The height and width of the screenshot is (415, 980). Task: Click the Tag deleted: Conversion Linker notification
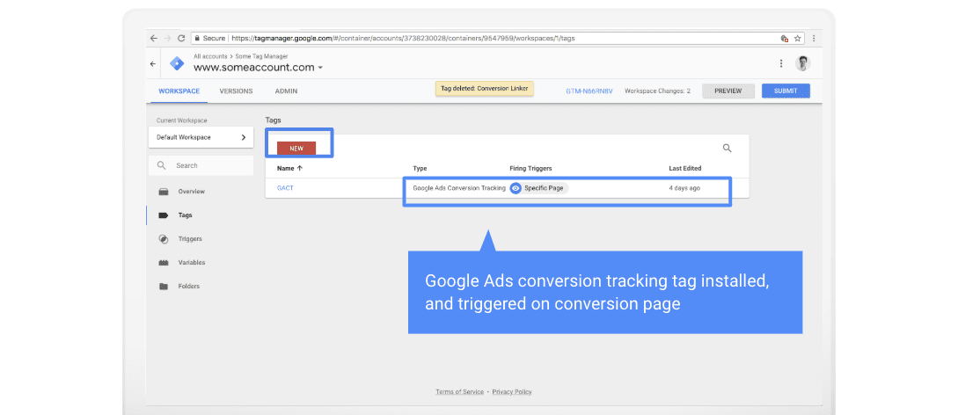[x=485, y=89]
